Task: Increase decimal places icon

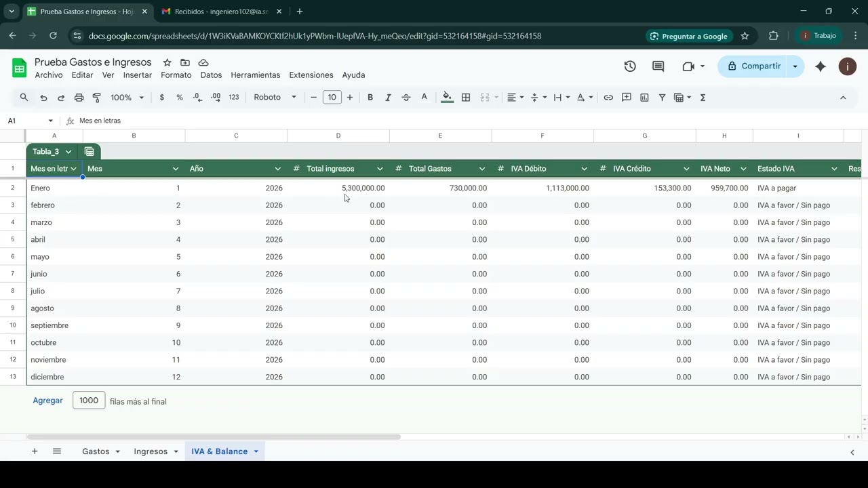Action: [x=216, y=98]
